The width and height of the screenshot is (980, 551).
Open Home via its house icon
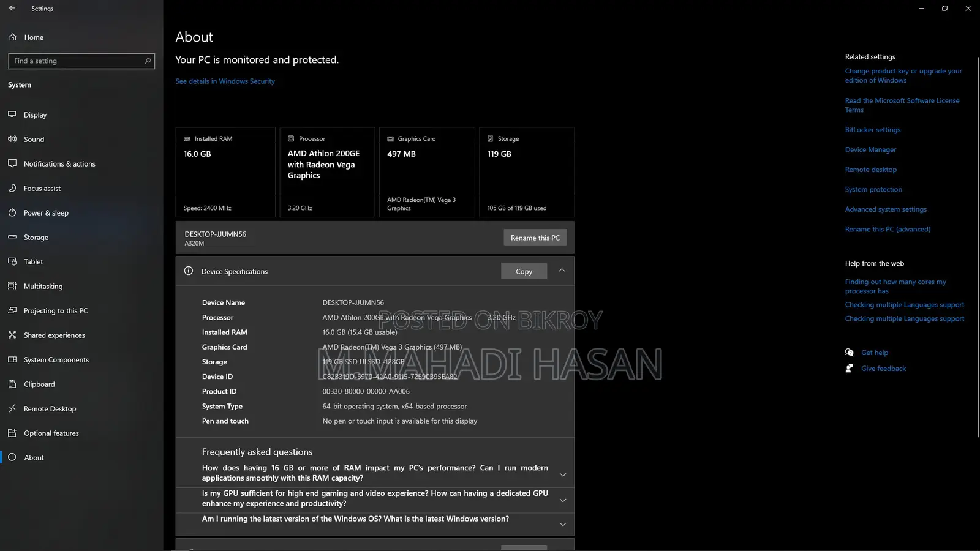tap(12, 37)
